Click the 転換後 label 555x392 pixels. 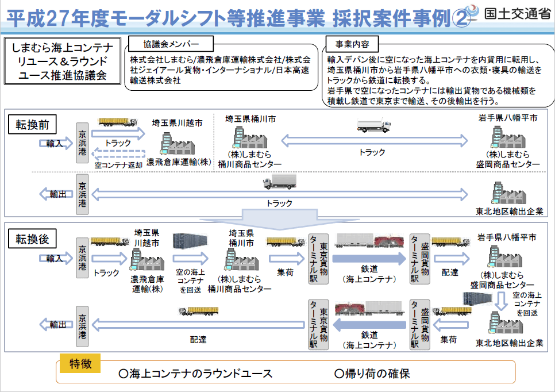pos(32,239)
